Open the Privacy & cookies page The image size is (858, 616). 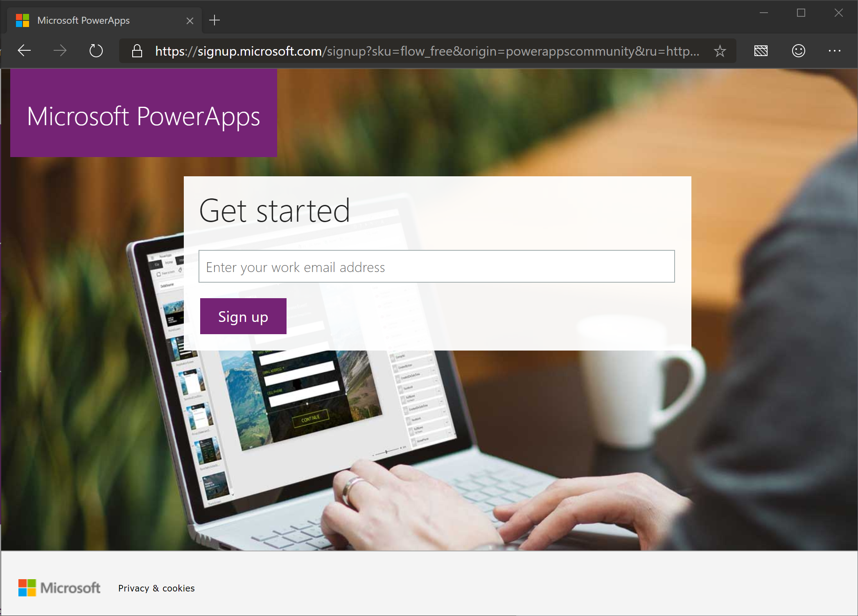click(156, 588)
